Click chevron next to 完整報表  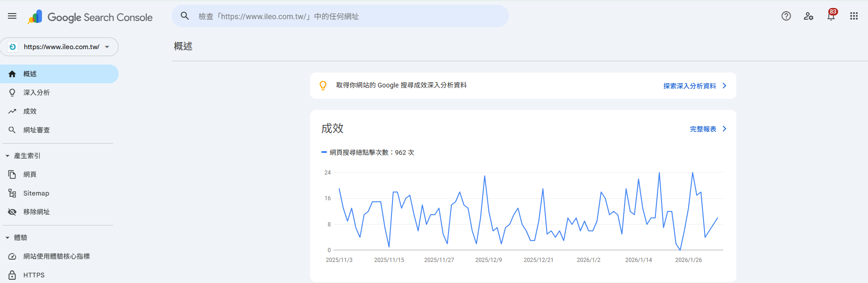(725, 129)
